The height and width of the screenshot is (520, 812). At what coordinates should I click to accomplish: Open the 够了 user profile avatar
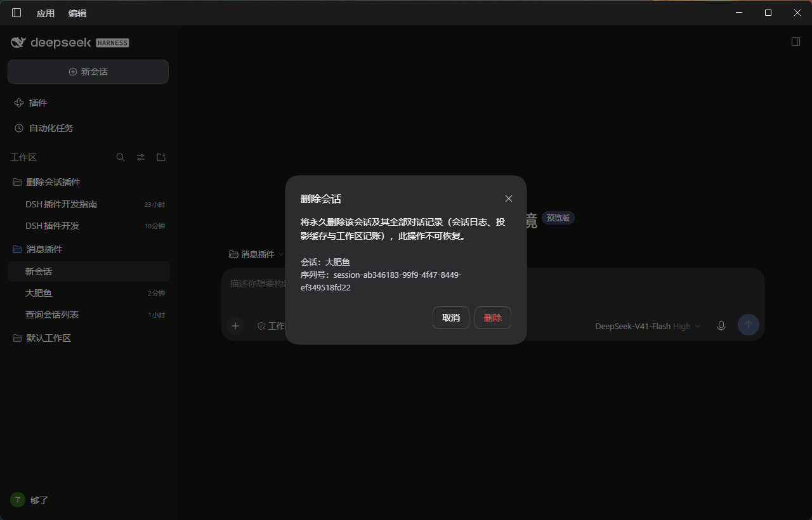tap(18, 500)
